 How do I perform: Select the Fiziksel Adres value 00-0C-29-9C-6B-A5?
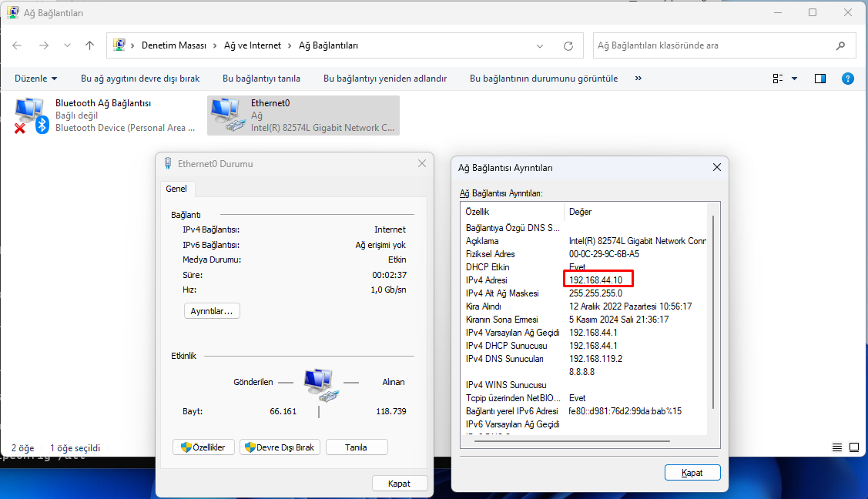tap(604, 254)
